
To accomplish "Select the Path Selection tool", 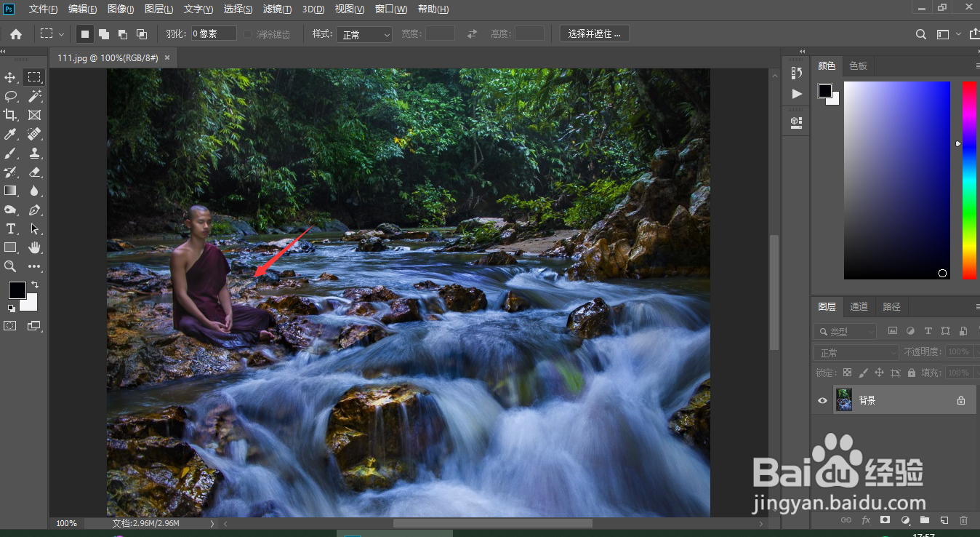I will point(34,228).
